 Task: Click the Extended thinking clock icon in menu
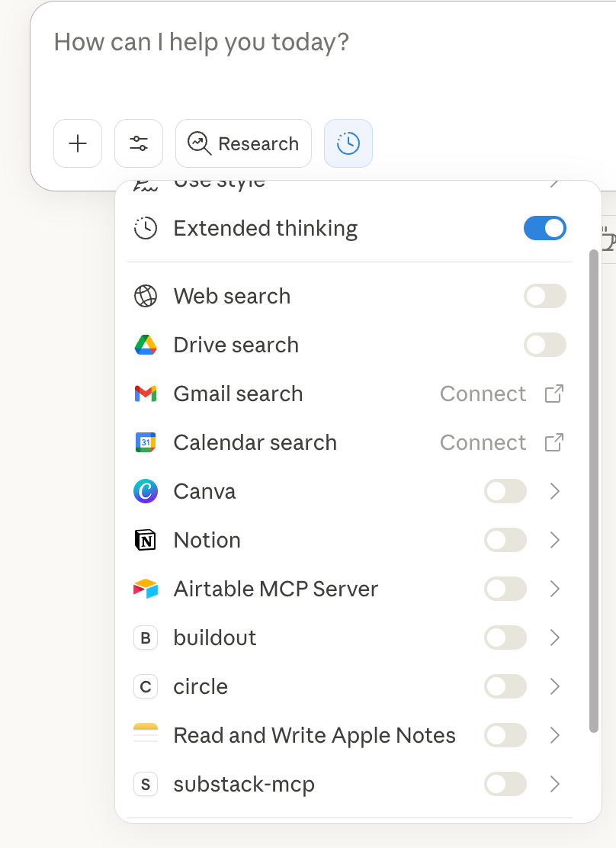tap(146, 228)
